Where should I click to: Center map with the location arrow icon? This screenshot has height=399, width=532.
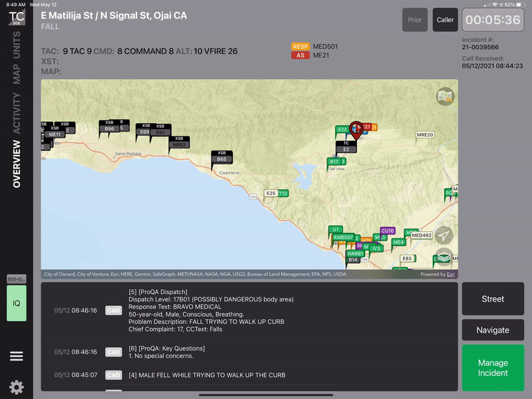[x=444, y=235]
